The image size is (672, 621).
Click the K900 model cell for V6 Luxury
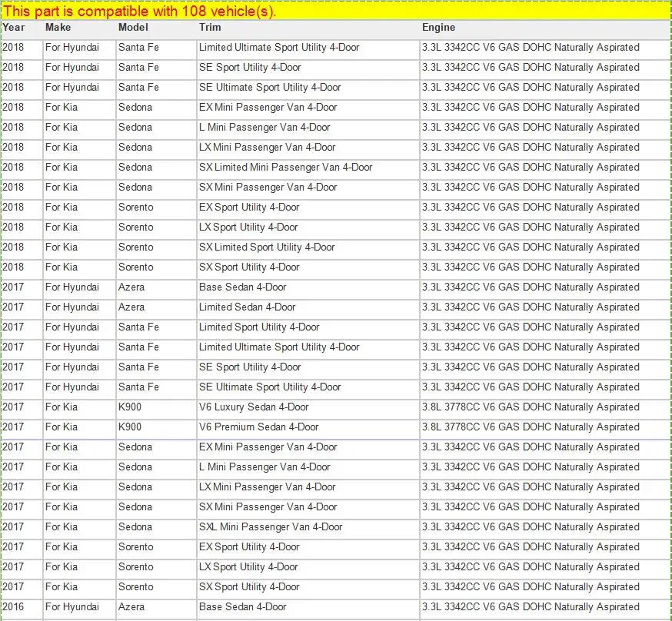coord(130,407)
